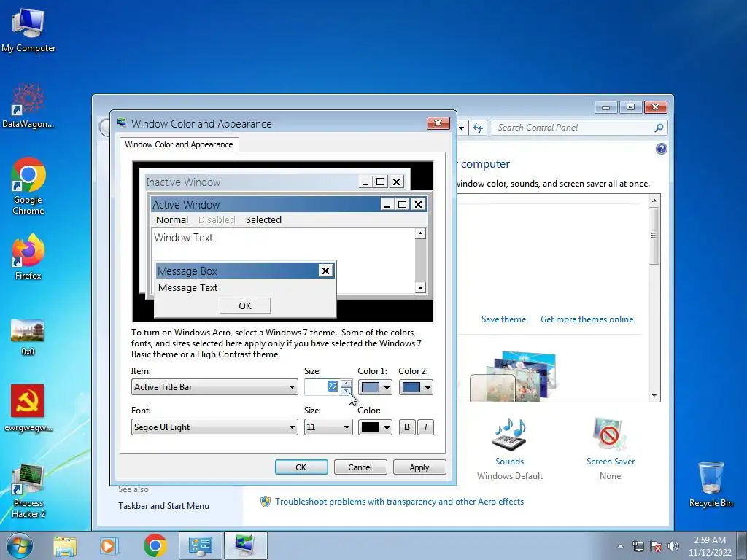Click Selected menu in preview window

263,219
